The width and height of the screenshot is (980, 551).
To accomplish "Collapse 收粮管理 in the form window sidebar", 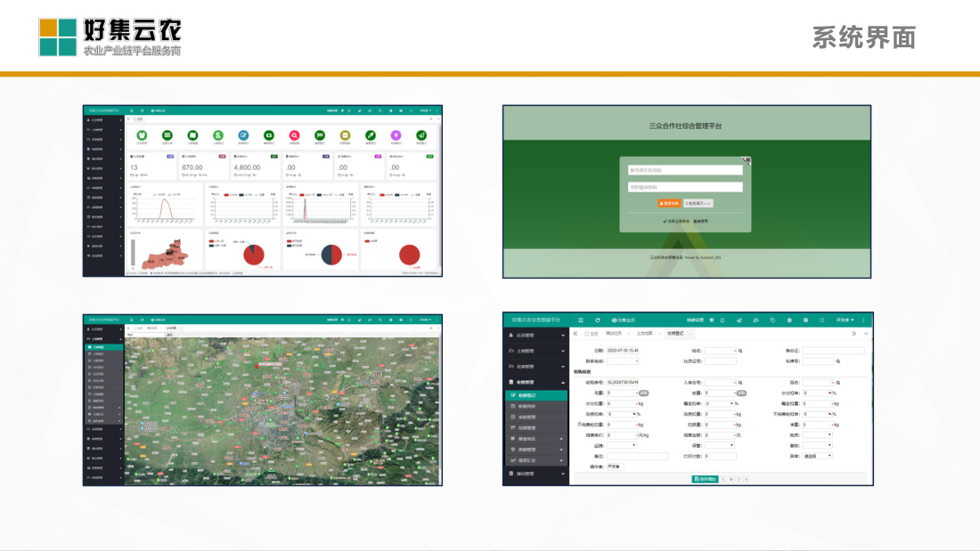I will pos(537,383).
